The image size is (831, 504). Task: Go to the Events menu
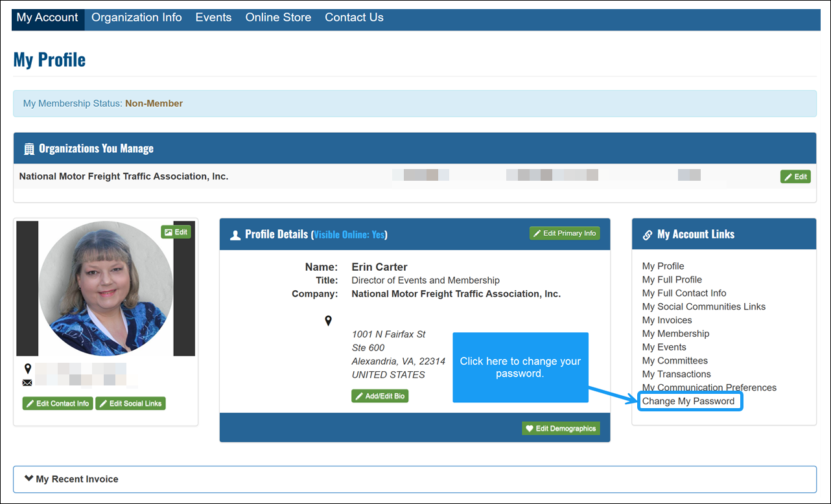[213, 18]
